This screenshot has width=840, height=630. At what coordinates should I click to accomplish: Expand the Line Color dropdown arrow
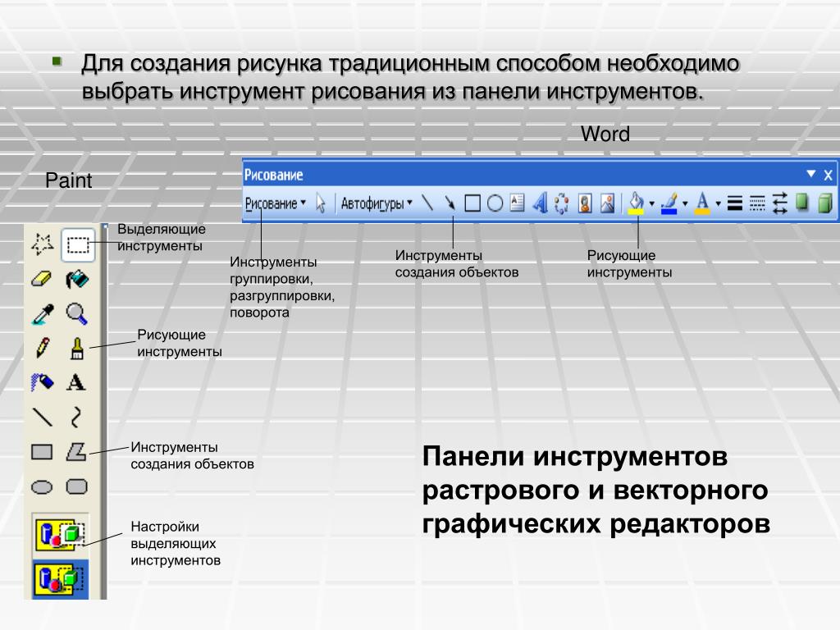pyautogui.click(x=685, y=203)
